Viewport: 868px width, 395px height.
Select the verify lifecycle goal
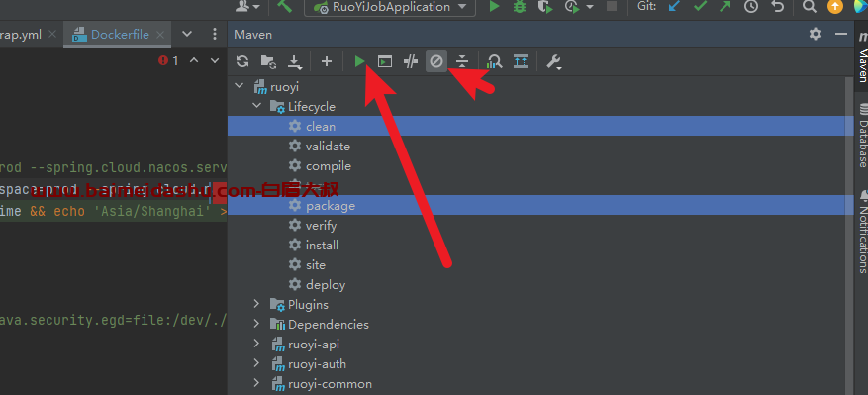540,226
